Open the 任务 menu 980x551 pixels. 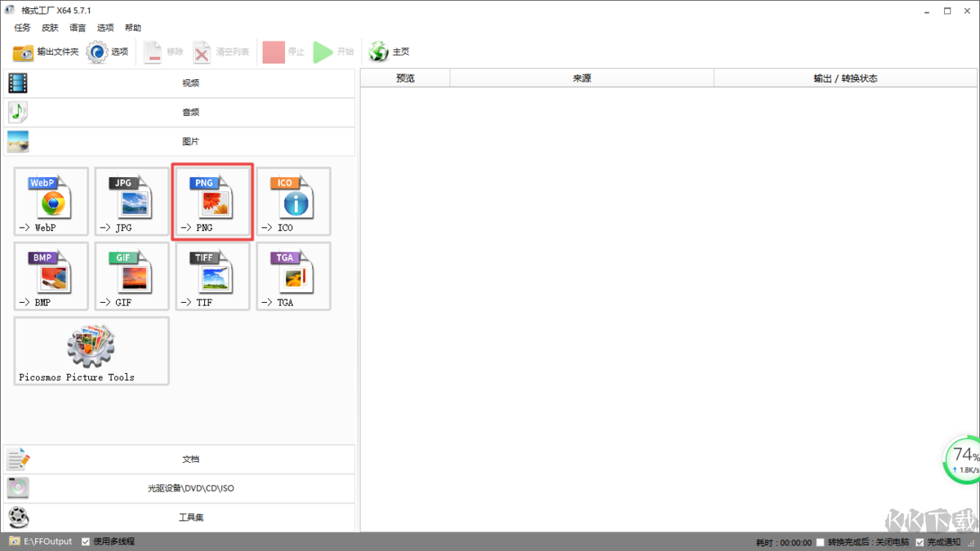tap(22, 28)
